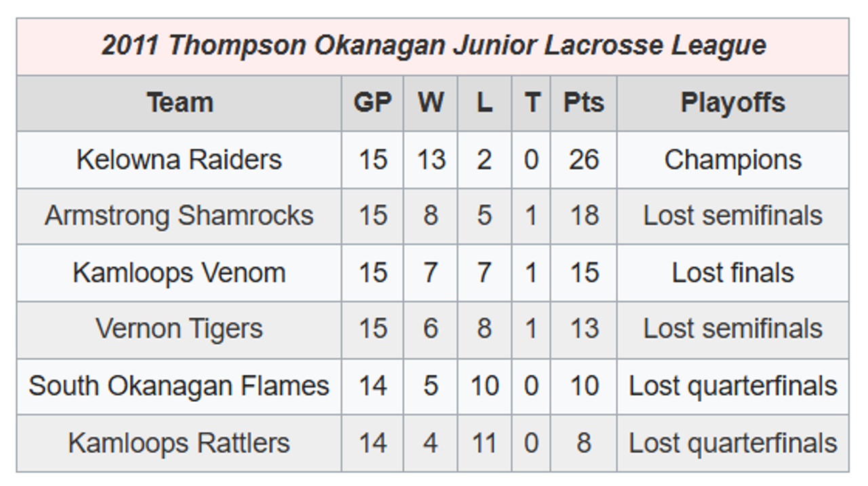
Task: Select the Vernon Tigers team cell
Action: coord(179,329)
